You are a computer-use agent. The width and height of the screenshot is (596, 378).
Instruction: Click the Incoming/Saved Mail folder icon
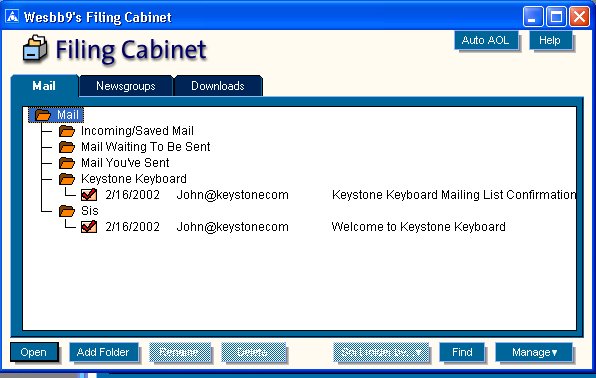[x=67, y=131]
